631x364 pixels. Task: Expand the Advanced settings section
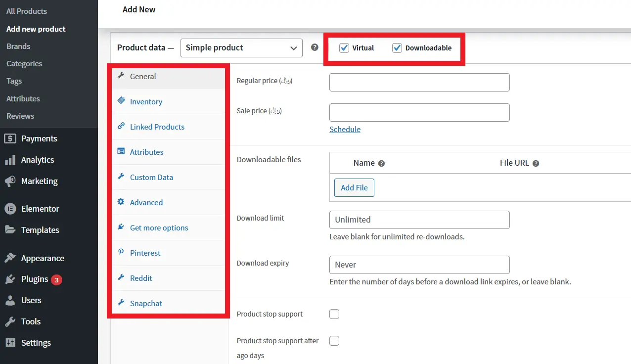coord(146,202)
